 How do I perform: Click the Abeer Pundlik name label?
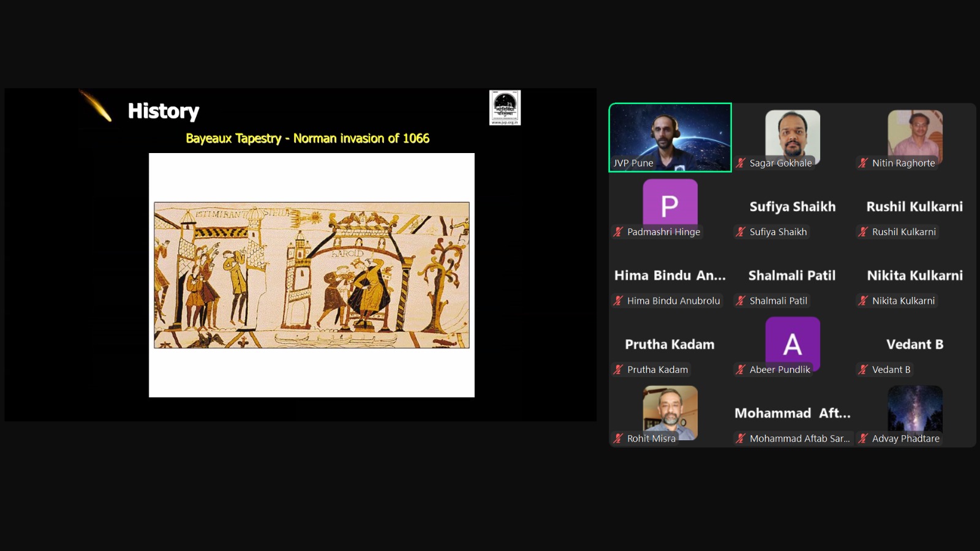[780, 369]
